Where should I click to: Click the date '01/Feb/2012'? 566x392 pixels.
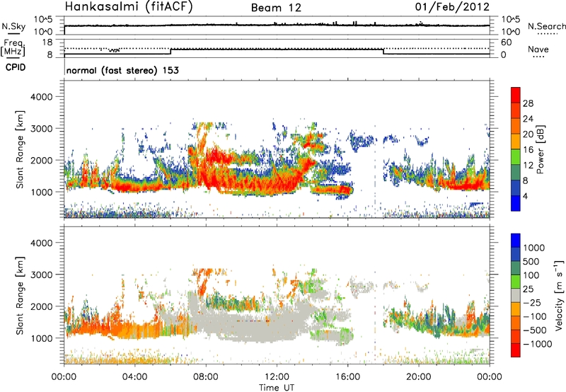(x=452, y=6)
